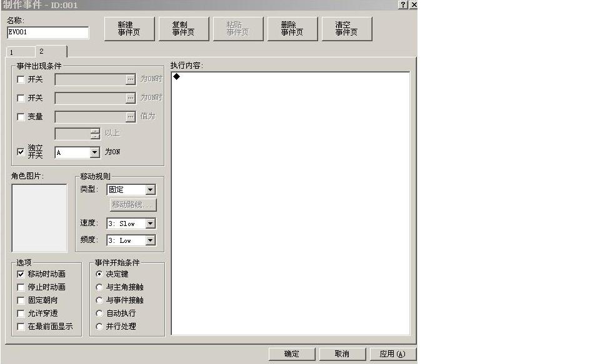Open the context help question mark button
Screen dimensions: 600x364
point(403,4)
